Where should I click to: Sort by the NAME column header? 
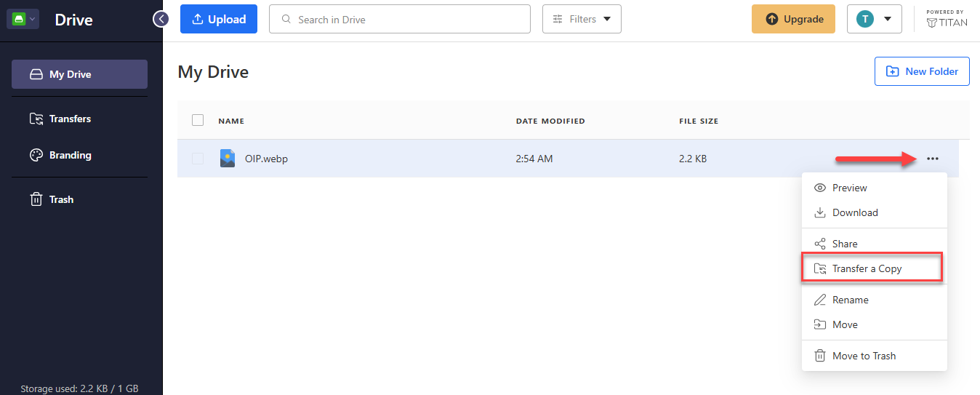231,121
